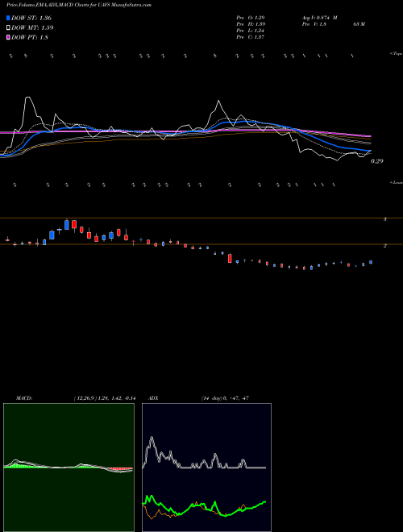Click the 'Pre L: 1.24' value

[x=251, y=31]
